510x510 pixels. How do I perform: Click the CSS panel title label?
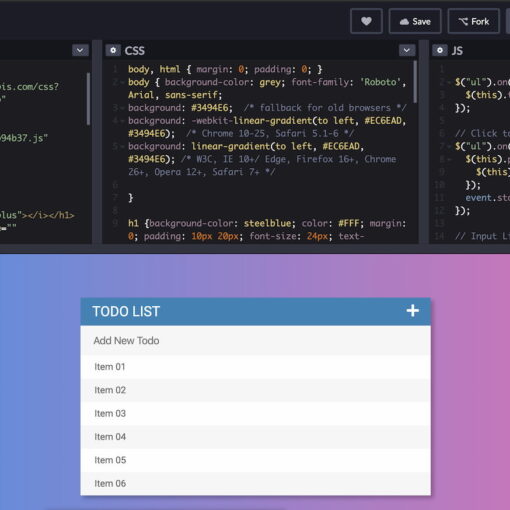pyautogui.click(x=134, y=51)
